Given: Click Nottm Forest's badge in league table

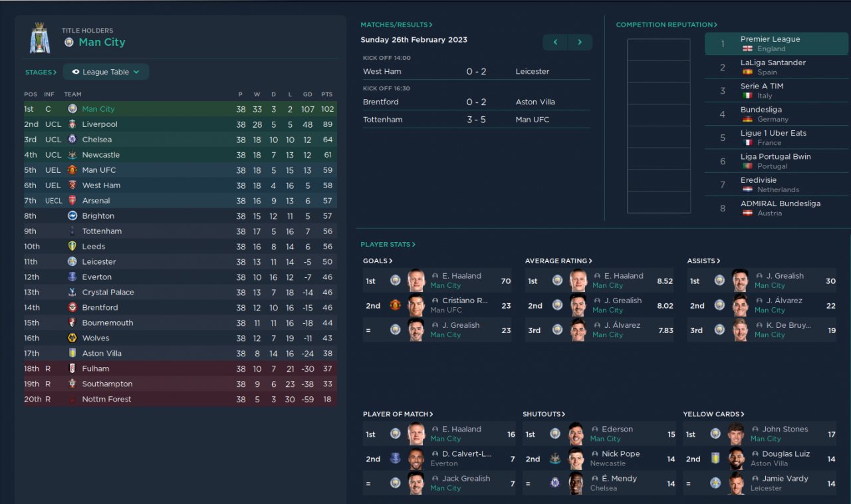Looking at the screenshot, I should (x=72, y=400).
